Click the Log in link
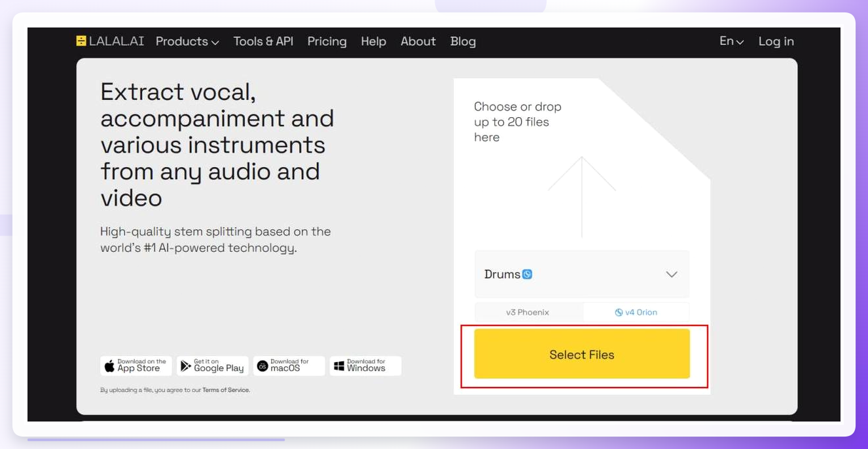This screenshot has width=868, height=449. (x=776, y=41)
